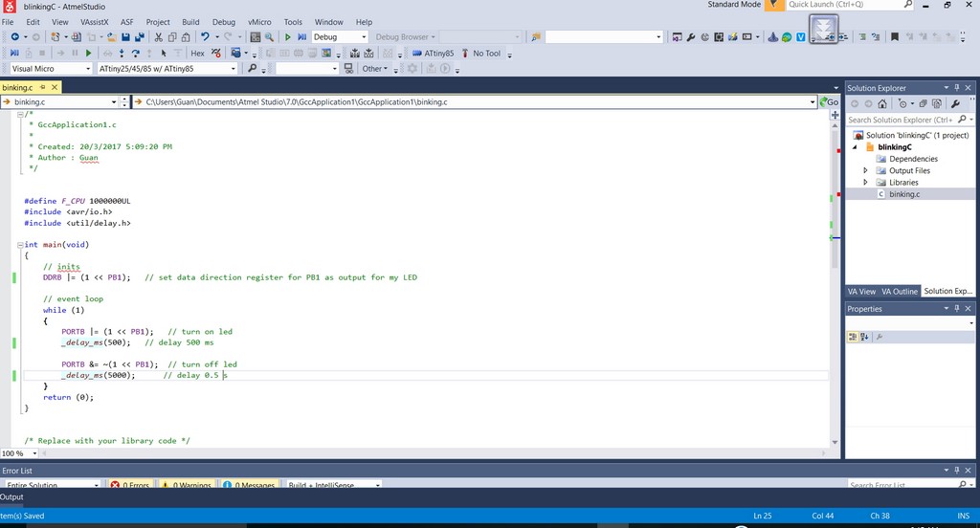The height and width of the screenshot is (528, 980).
Task: Click the Step Into arrow icon
Action: (122, 54)
